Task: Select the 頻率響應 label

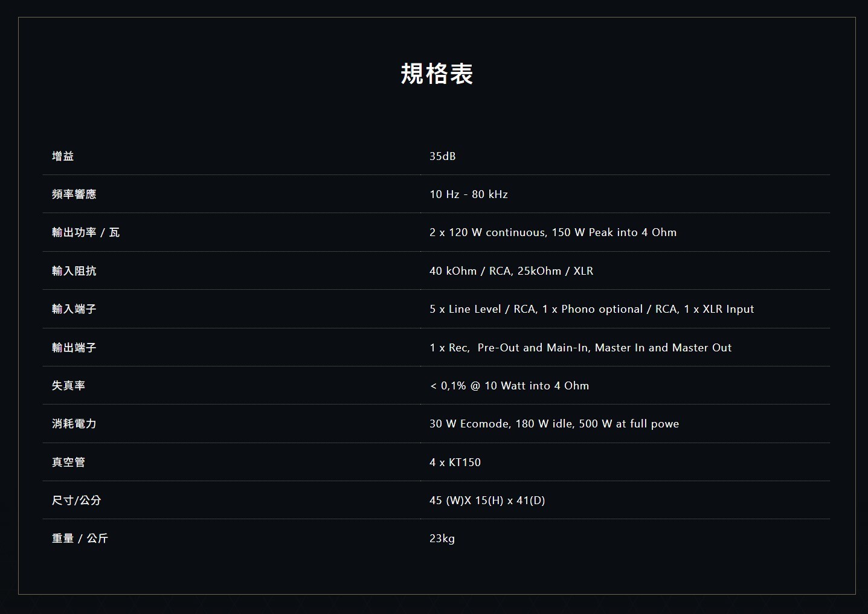Action: click(74, 194)
